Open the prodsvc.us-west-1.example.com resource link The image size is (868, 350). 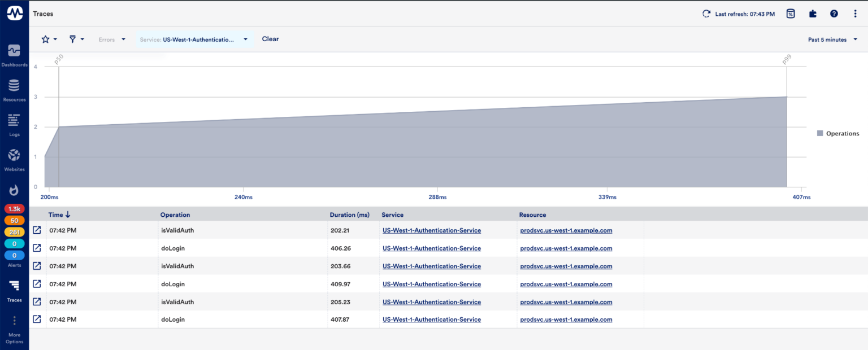(567, 230)
